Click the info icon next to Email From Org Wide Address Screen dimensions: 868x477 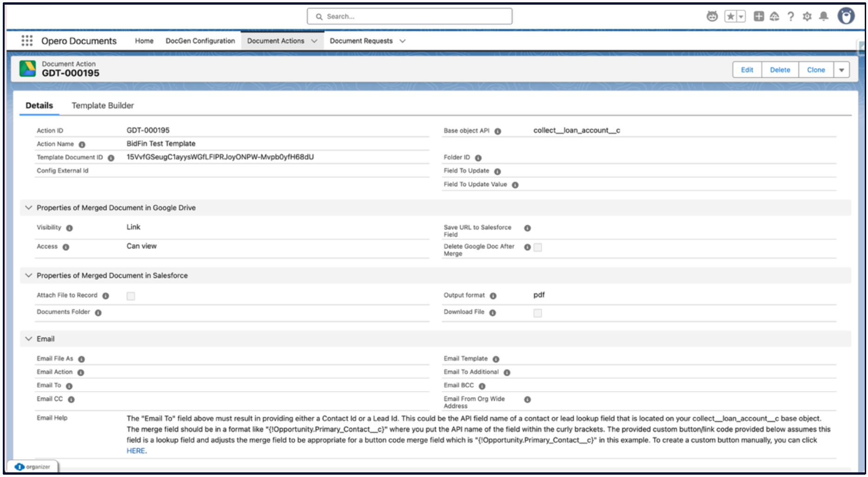pos(527,399)
